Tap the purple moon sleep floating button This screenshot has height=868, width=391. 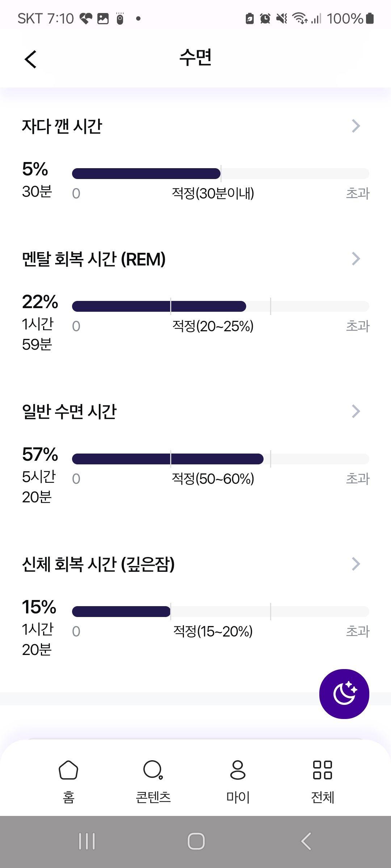344,694
